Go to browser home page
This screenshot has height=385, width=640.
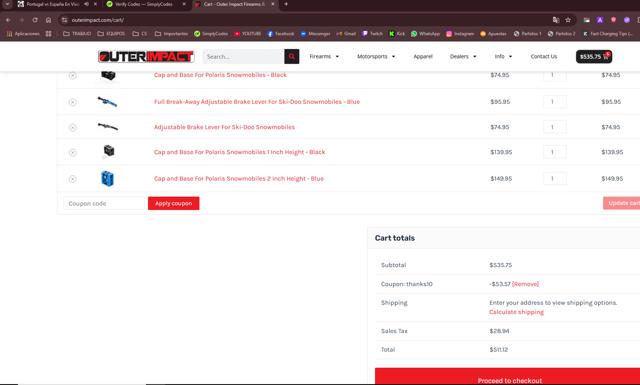48,20
